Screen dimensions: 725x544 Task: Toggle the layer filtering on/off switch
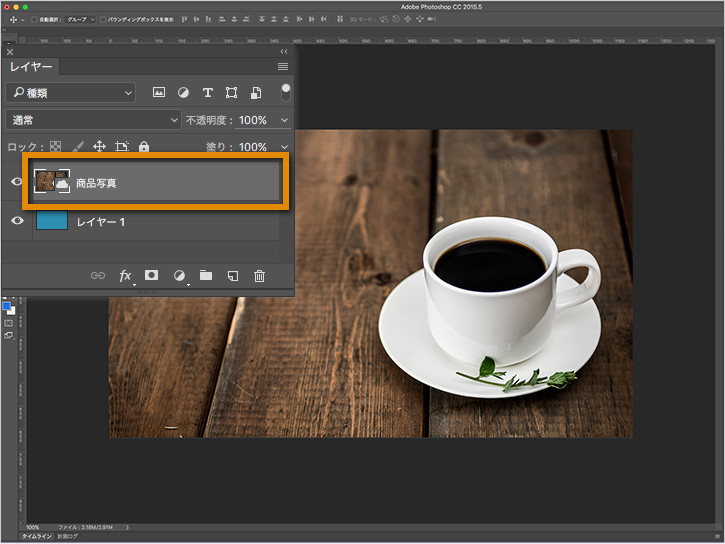pos(286,92)
